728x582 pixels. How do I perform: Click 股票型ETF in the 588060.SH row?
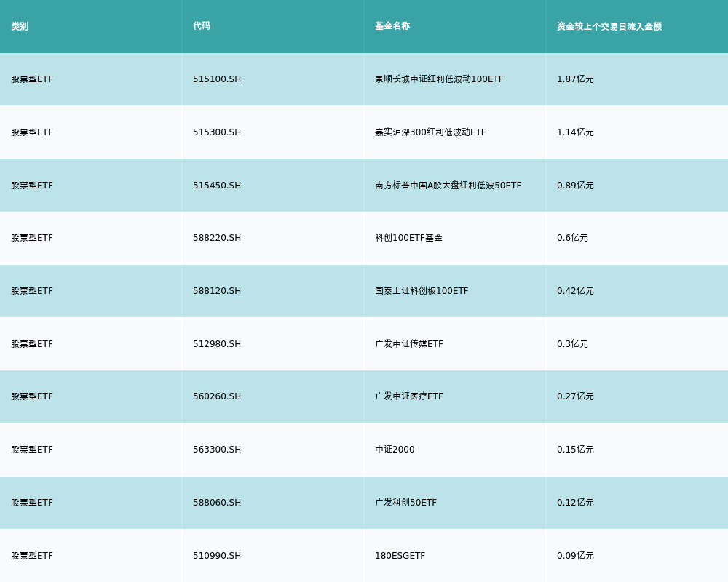pos(32,503)
